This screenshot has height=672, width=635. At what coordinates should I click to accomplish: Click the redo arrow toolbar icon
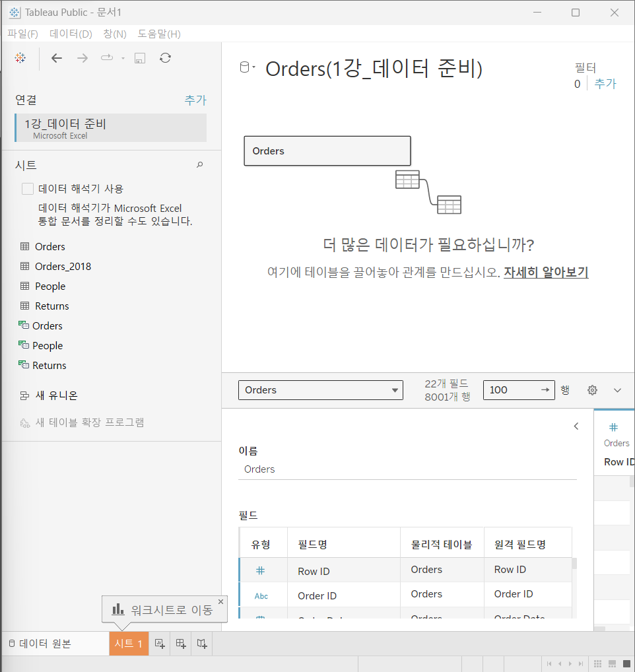tap(107, 57)
